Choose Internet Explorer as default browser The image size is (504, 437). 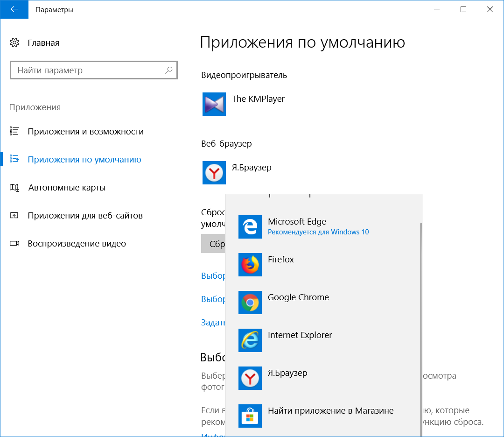pyautogui.click(x=323, y=340)
